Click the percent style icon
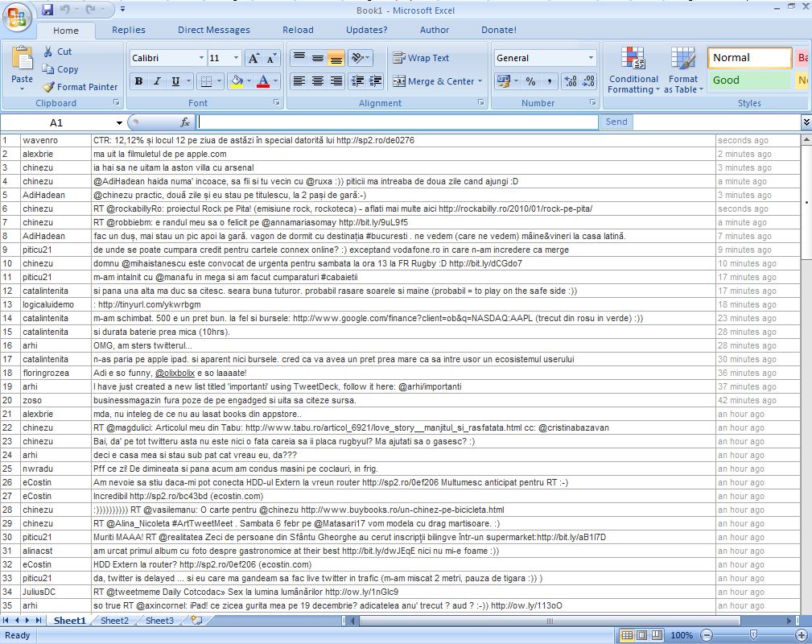 pos(530,81)
